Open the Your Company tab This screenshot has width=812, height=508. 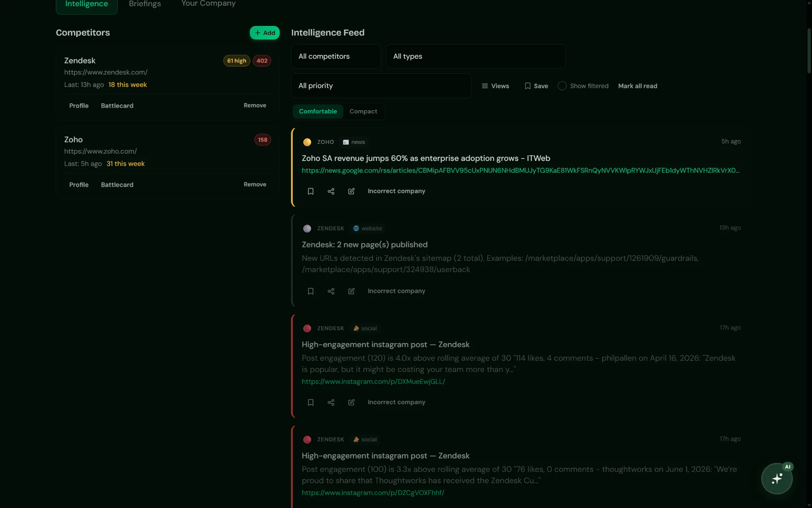pyautogui.click(x=208, y=4)
